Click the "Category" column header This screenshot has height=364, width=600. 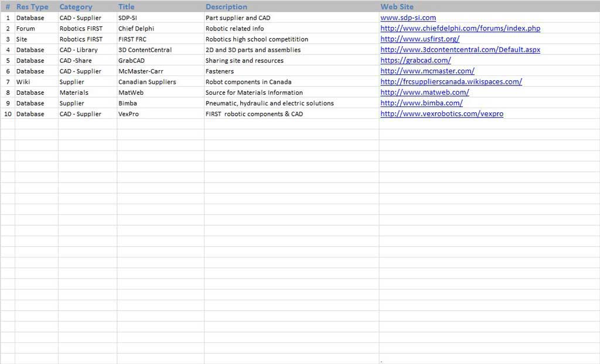(x=76, y=6)
